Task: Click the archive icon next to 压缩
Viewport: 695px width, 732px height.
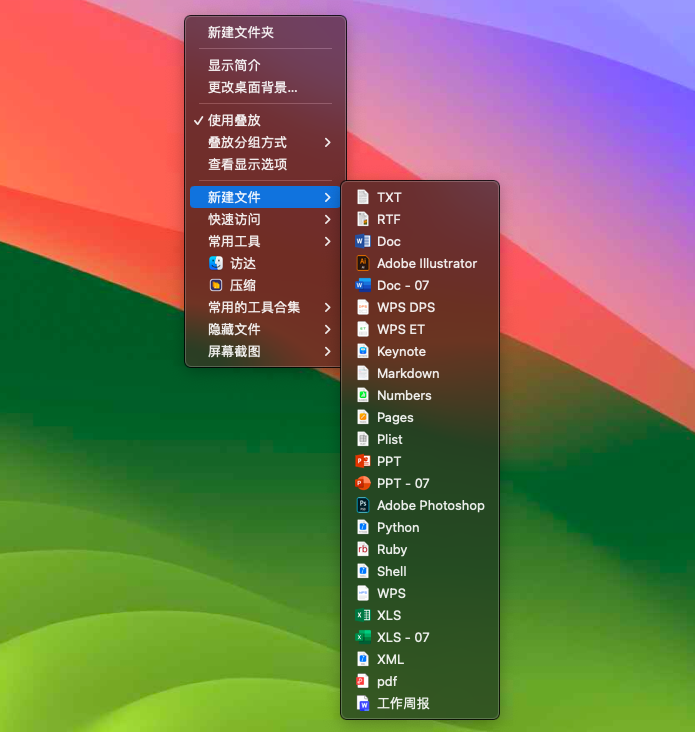Action: pyautogui.click(x=216, y=285)
